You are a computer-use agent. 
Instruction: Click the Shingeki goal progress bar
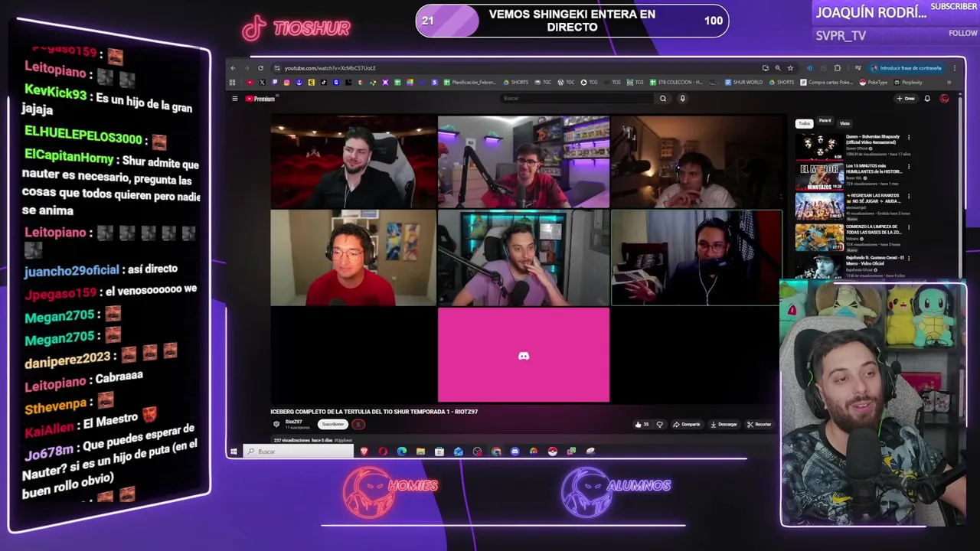coord(572,21)
